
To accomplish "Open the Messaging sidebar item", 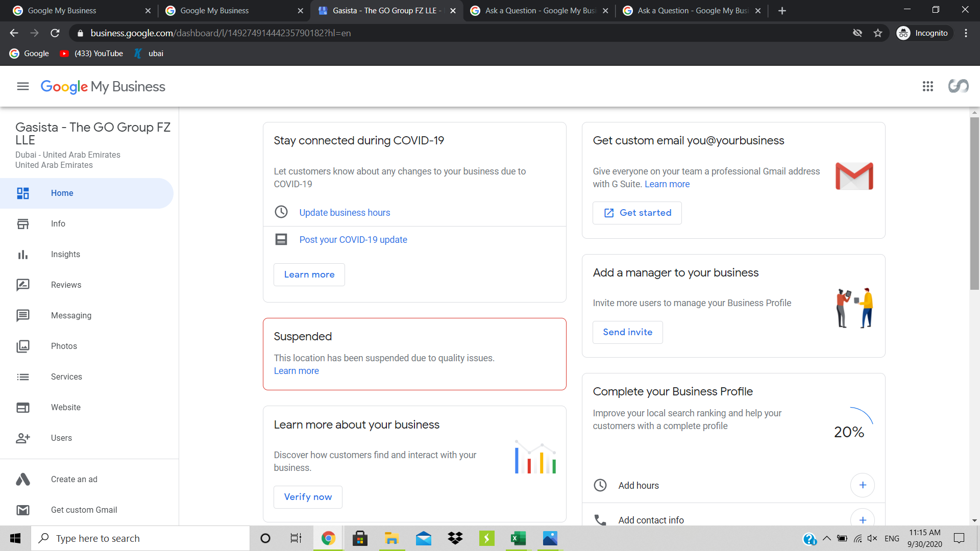I will click(x=71, y=316).
